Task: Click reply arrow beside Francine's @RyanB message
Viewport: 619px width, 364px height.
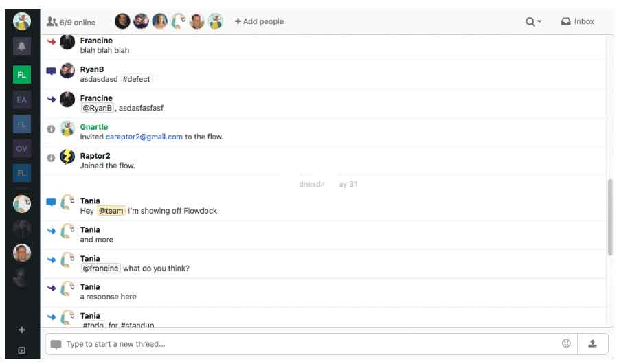Action: point(52,100)
